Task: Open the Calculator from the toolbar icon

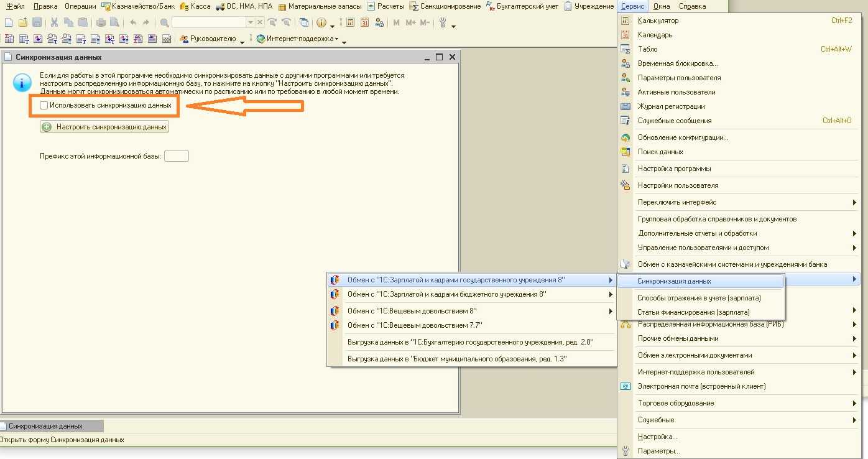Action: (351, 22)
